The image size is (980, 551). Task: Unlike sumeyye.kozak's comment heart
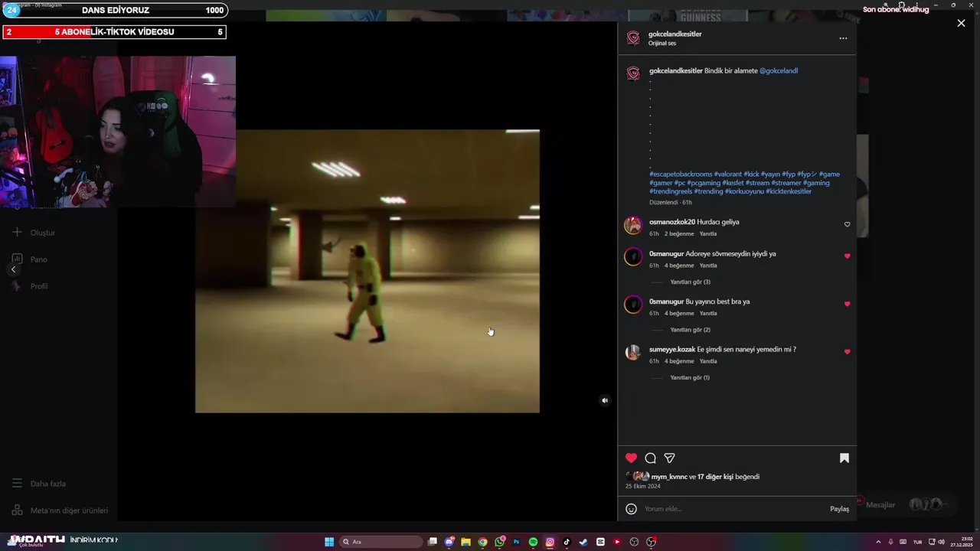(847, 352)
